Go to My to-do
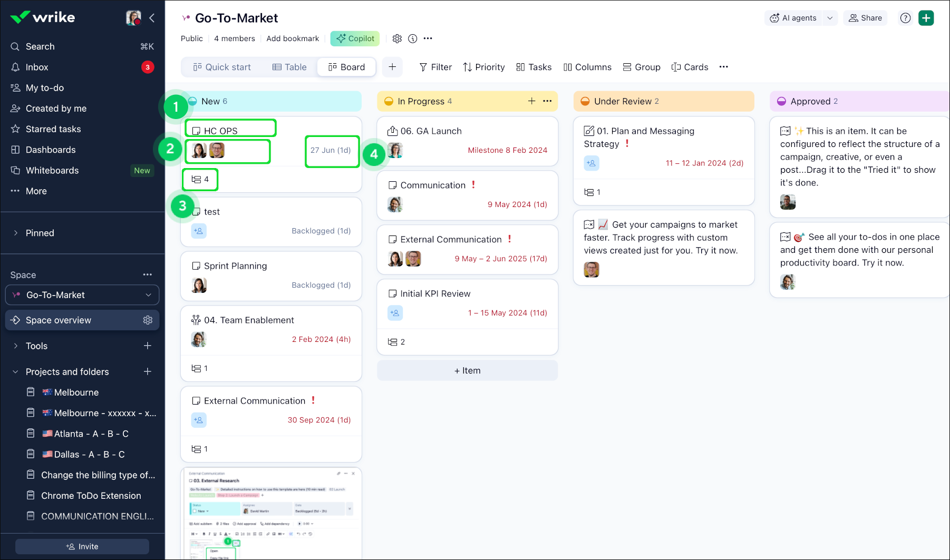Image resolution: width=950 pixels, height=560 pixels. pyautogui.click(x=82, y=88)
